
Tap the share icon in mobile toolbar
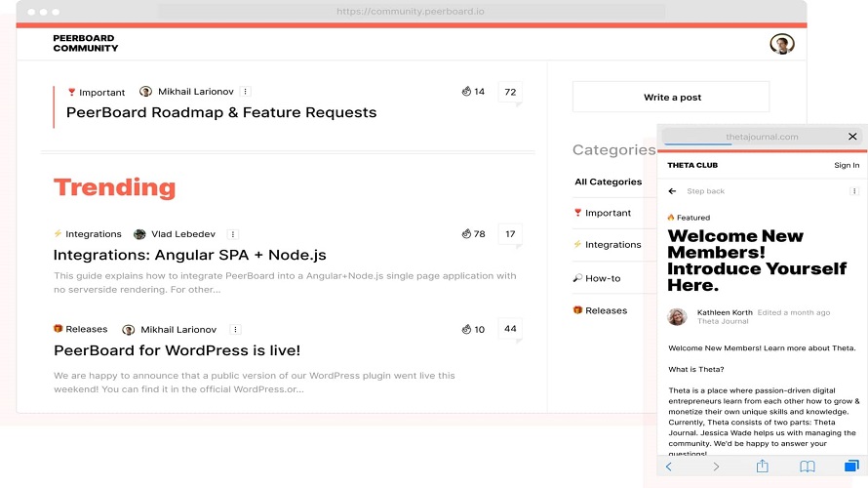[x=763, y=466]
